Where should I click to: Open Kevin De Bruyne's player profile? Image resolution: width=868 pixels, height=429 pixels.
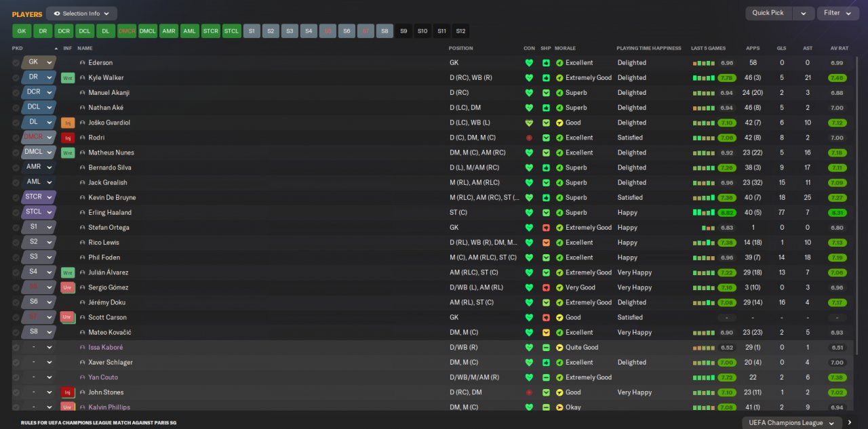[112, 198]
